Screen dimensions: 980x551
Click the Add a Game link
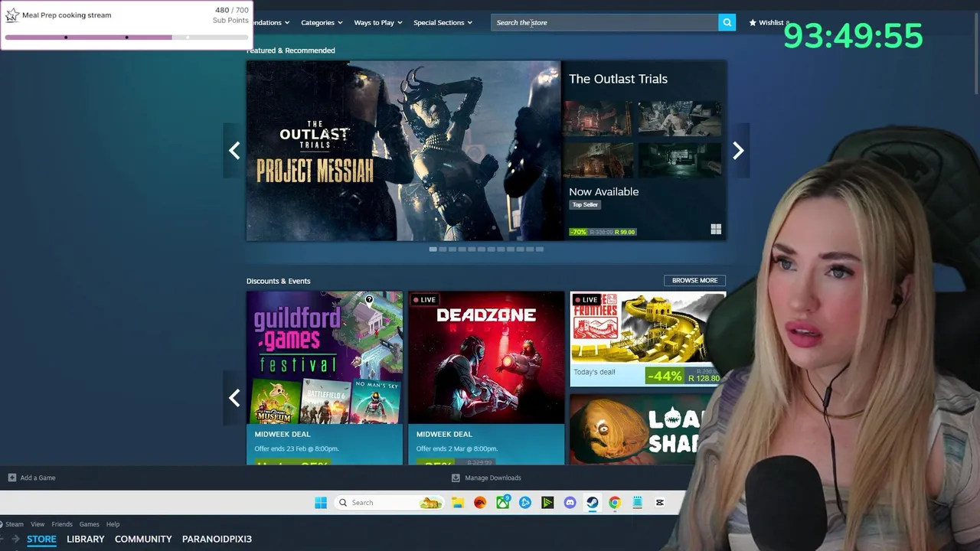(x=38, y=478)
